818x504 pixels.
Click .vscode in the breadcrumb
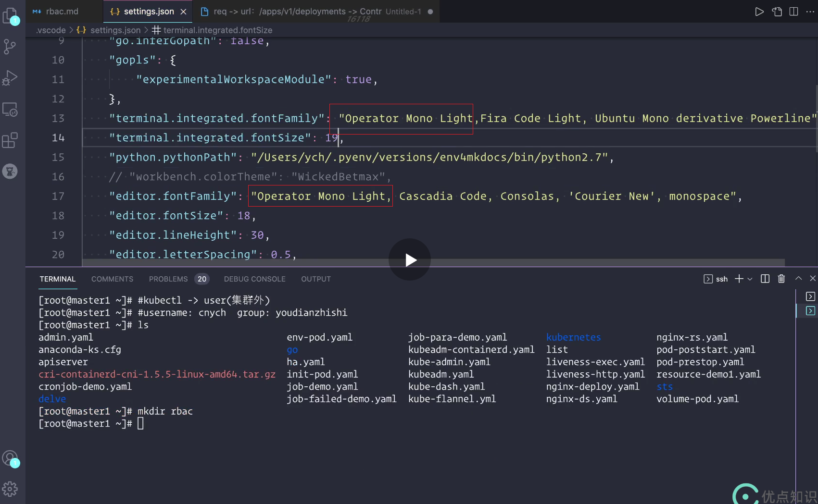click(51, 30)
